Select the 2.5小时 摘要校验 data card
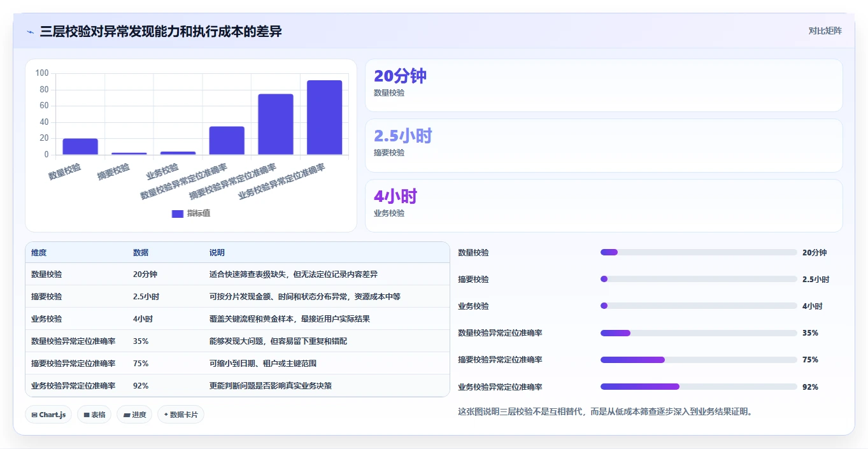The image size is (868, 449). click(x=604, y=145)
